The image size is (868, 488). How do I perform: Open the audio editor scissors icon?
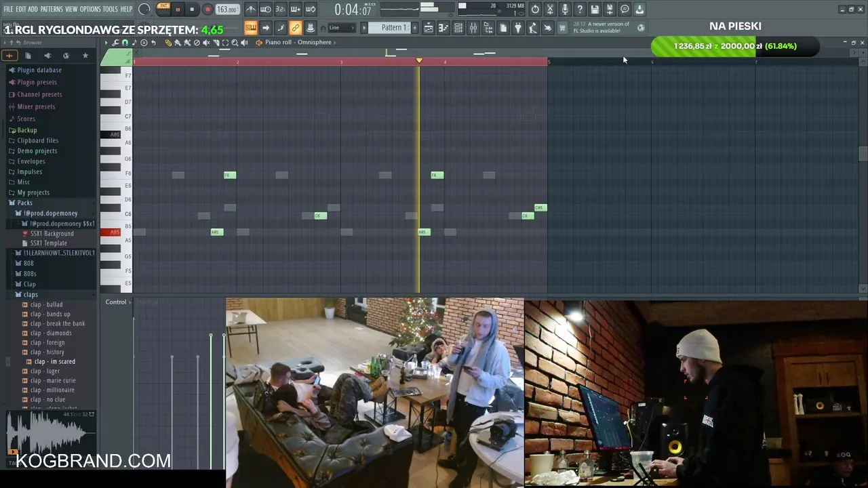pyautogui.click(x=550, y=9)
